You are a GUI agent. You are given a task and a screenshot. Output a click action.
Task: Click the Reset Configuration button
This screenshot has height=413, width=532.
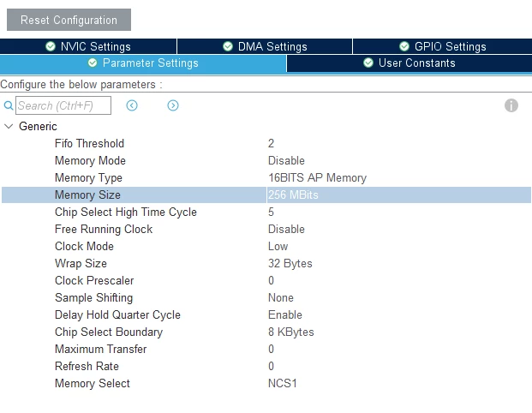[x=69, y=20]
